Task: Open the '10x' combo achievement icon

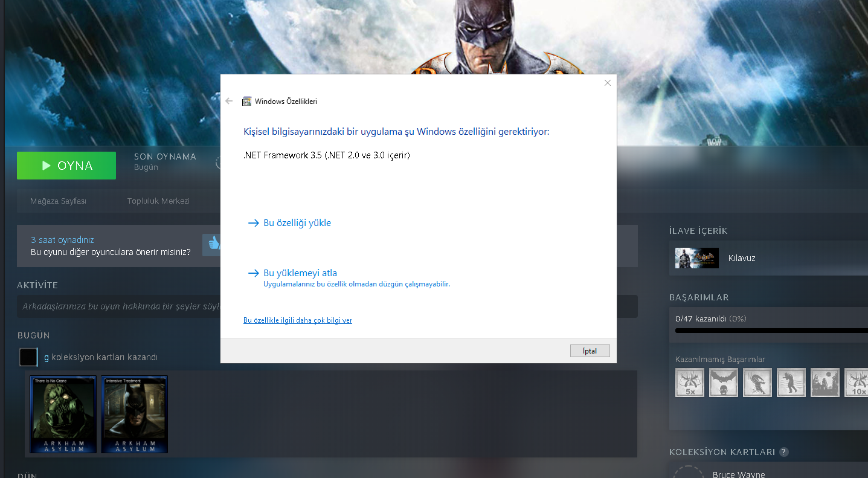Action: click(857, 383)
